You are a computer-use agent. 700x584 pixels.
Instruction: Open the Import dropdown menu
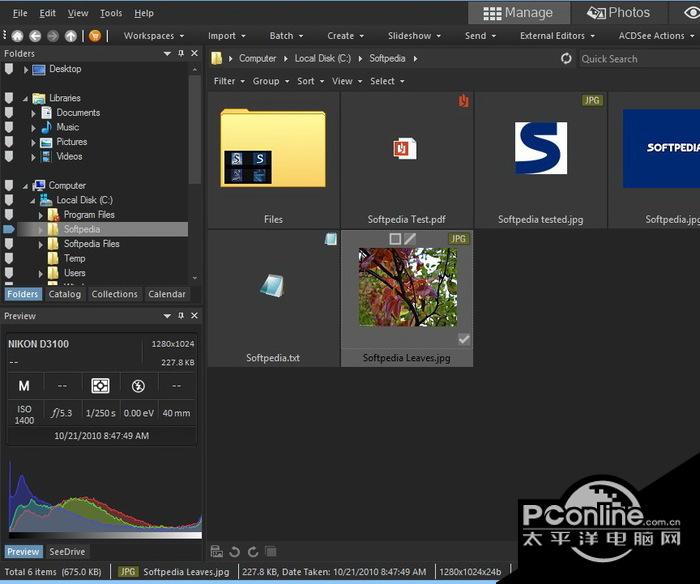227,36
